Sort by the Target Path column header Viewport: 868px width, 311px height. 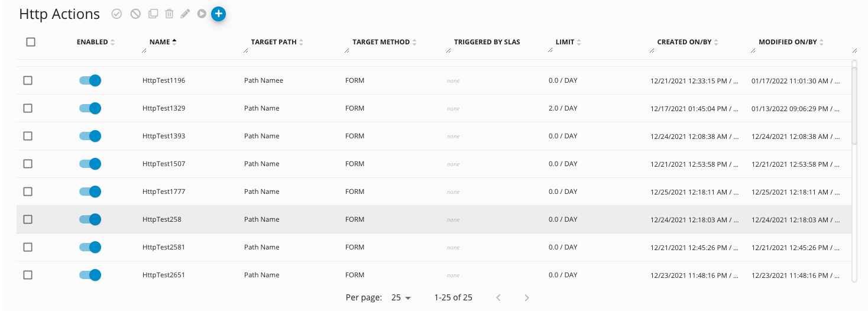click(x=273, y=42)
